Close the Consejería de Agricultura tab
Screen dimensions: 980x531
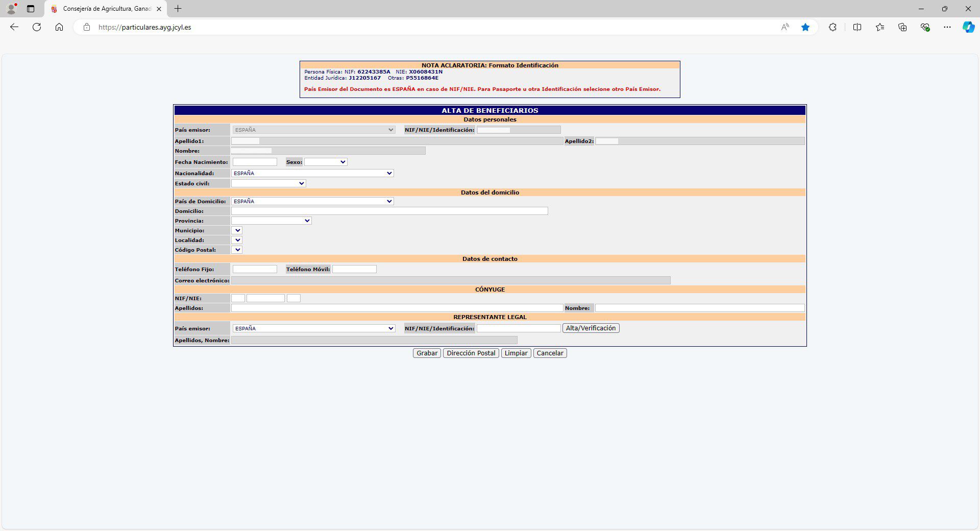159,9
